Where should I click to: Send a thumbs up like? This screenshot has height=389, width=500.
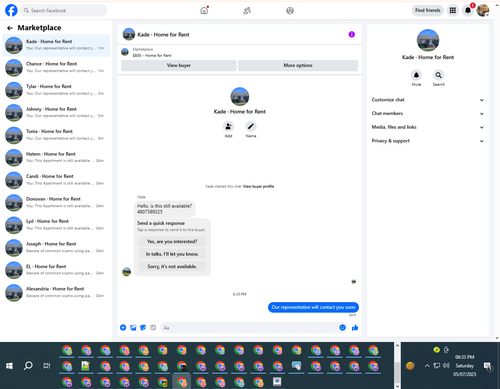pyautogui.click(x=355, y=328)
